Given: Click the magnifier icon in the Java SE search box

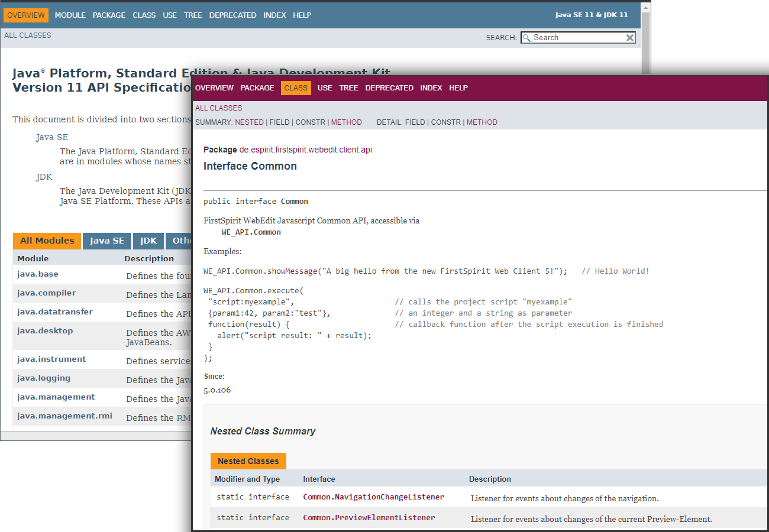Looking at the screenshot, I should click(526, 38).
